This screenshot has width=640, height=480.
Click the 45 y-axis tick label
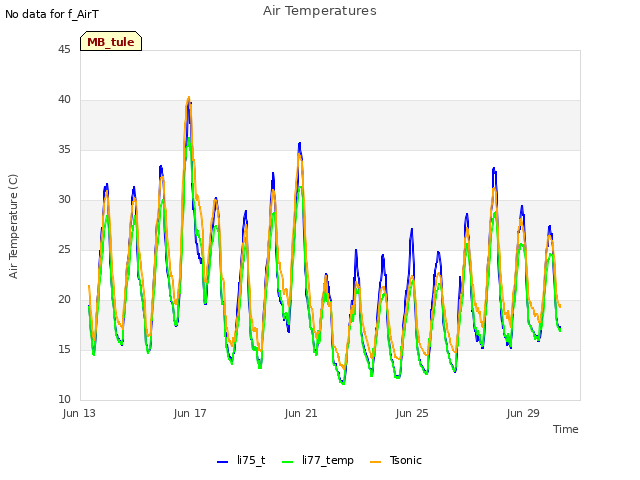pos(64,49)
